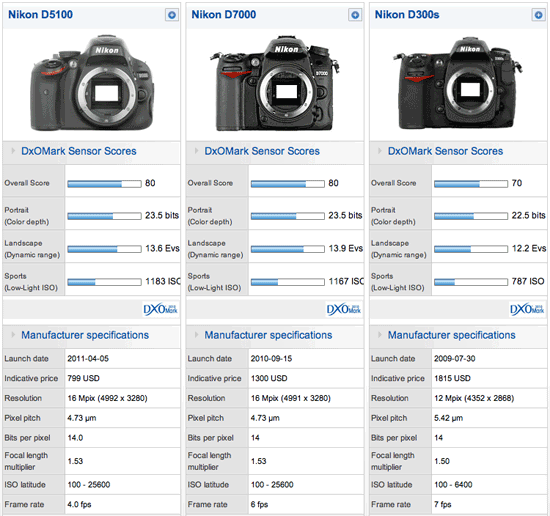Select the 799 USD price value
The height and width of the screenshot is (516, 550).
tap(83, 378)
